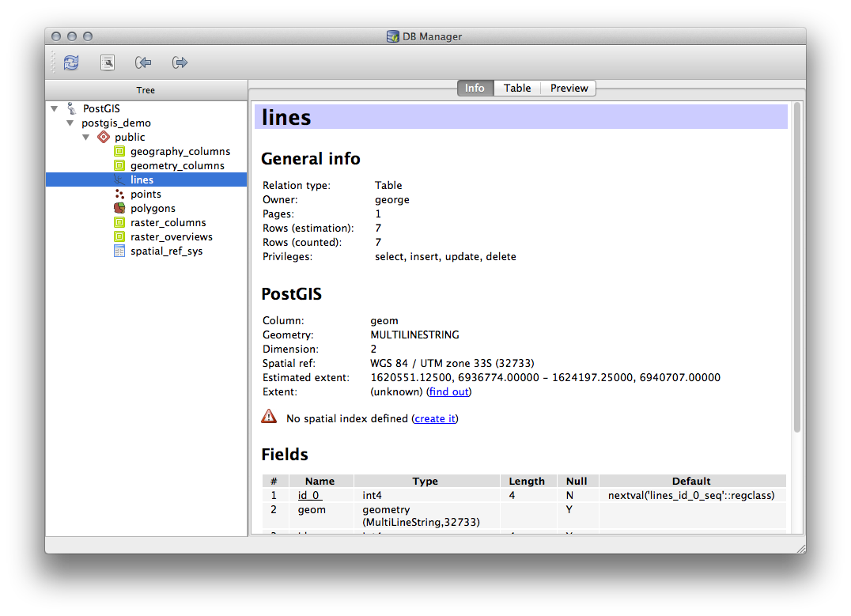Screen dimensions: 851x616
Task: Collapse the public schema node
Action: point(85,138)
